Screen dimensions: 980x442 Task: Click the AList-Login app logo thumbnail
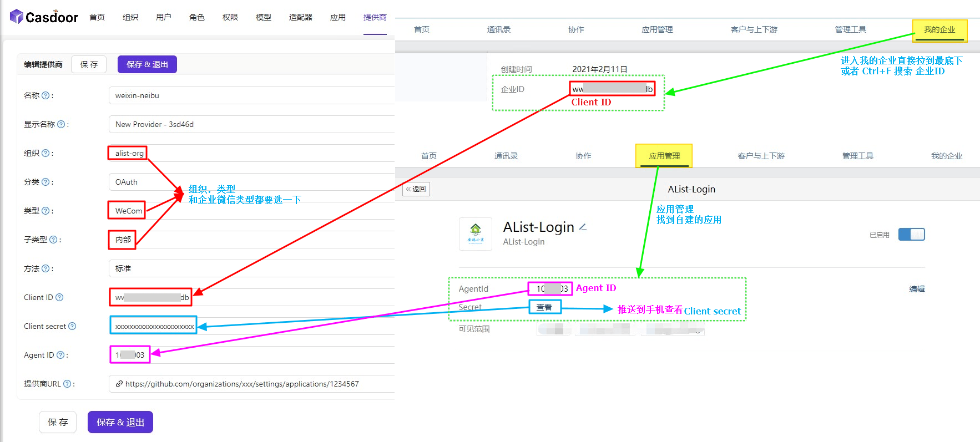[476, 234]
